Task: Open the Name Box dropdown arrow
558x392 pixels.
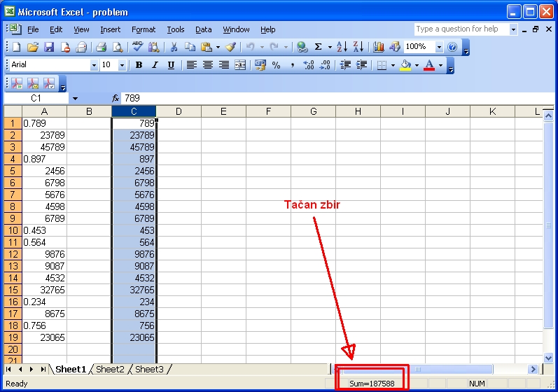Action: pyautogui.click(x=75, y=99)
